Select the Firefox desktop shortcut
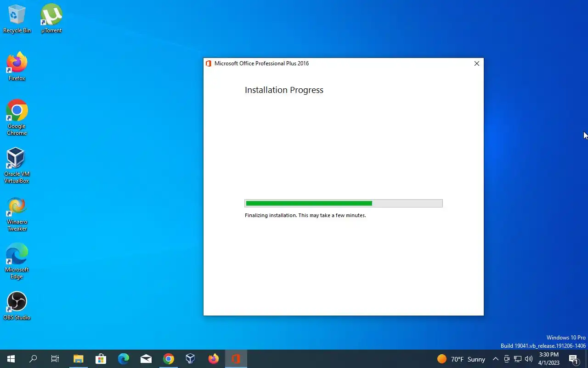 pyautogui.click(x=17, y=67)
